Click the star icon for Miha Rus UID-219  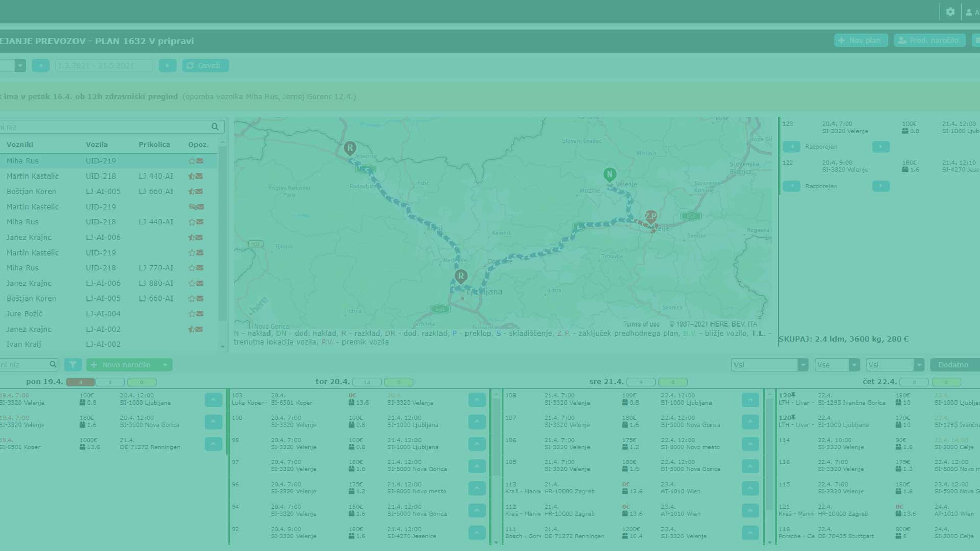[192, 161]
